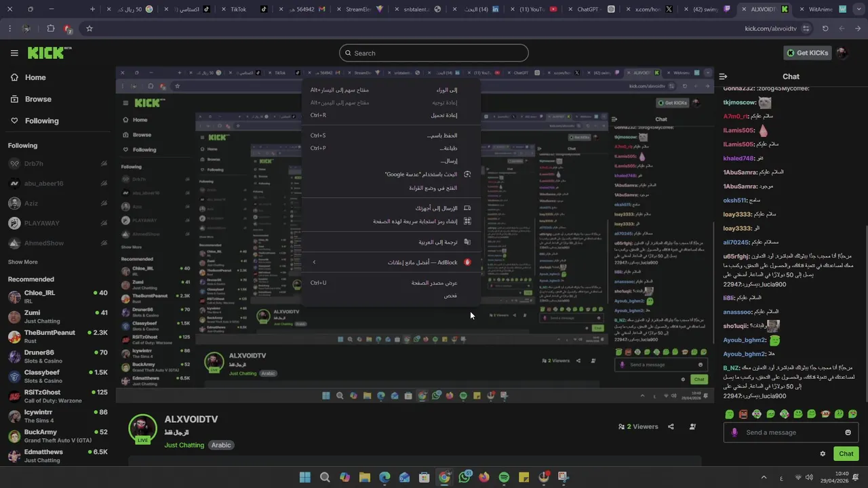This screenshot has width=868, height=488.
Task: Open recommended channel Edmatthews
Action: 58,455
